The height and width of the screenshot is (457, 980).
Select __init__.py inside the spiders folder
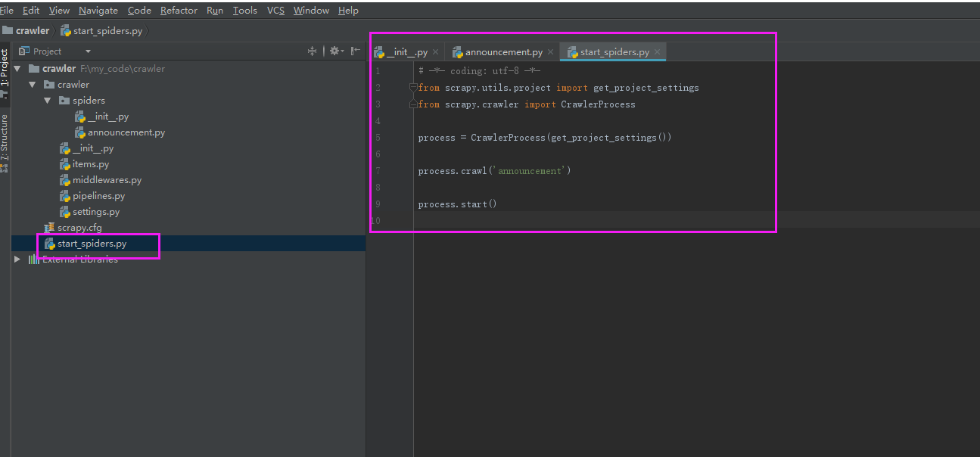108,117
